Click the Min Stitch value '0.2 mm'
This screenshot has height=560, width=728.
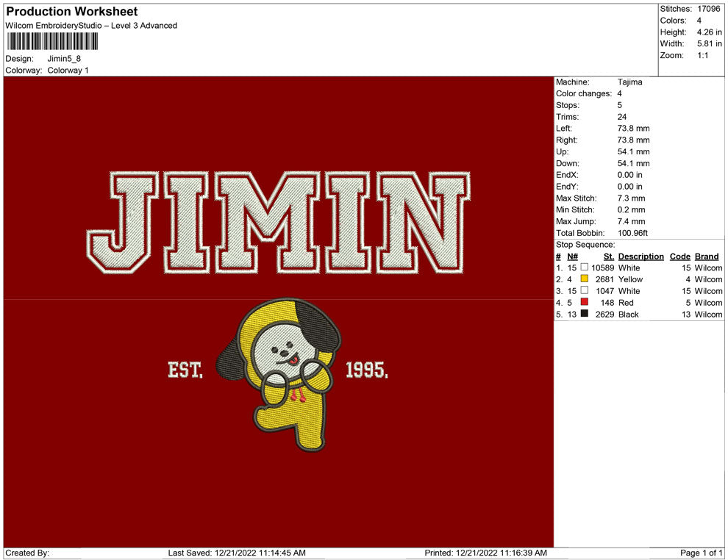tap(632, 209)
